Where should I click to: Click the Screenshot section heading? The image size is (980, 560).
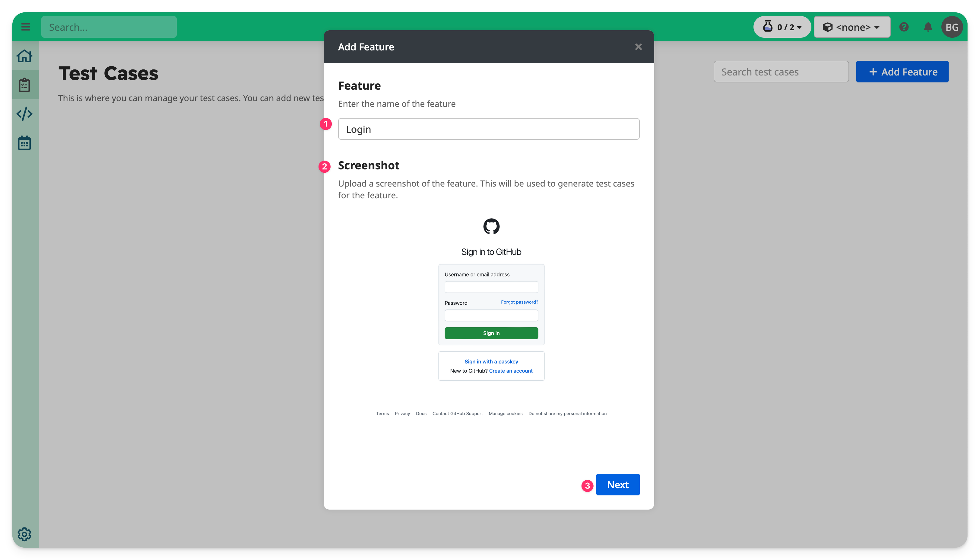[x=368, y=165]
